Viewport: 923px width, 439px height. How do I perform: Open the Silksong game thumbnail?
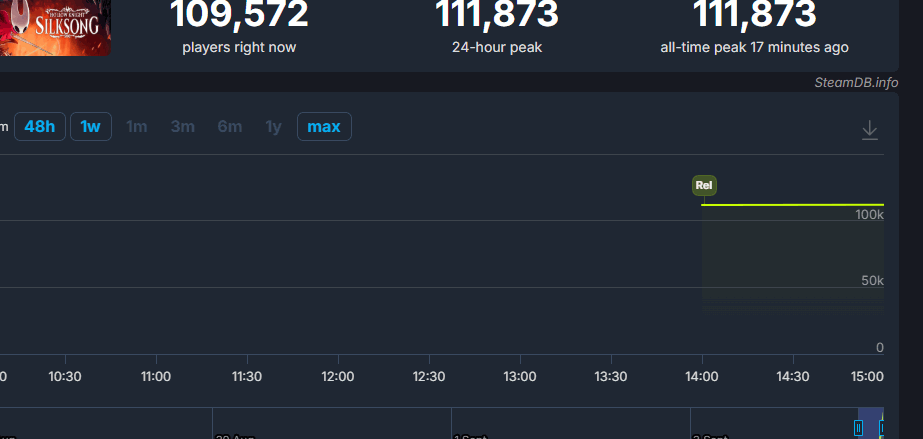tap(55, 28)
